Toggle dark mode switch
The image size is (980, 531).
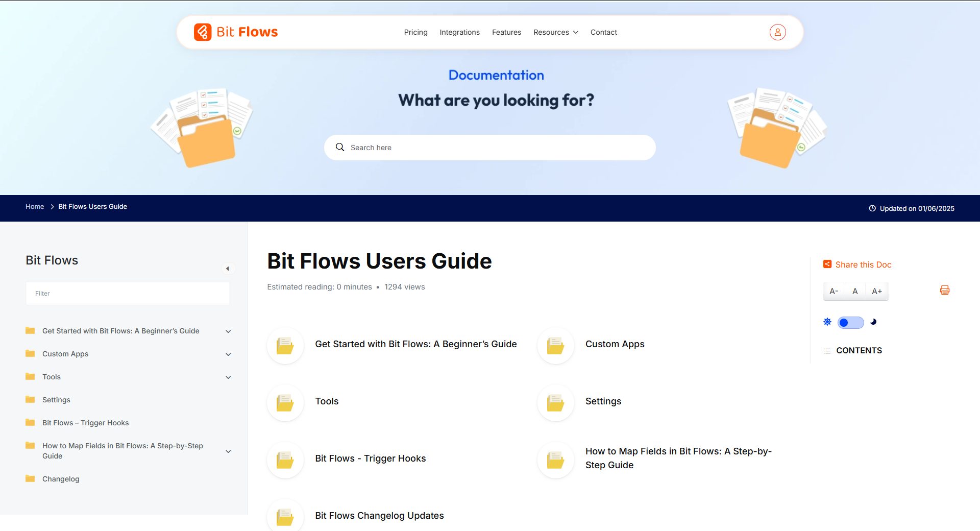click(x=851, y=322)
